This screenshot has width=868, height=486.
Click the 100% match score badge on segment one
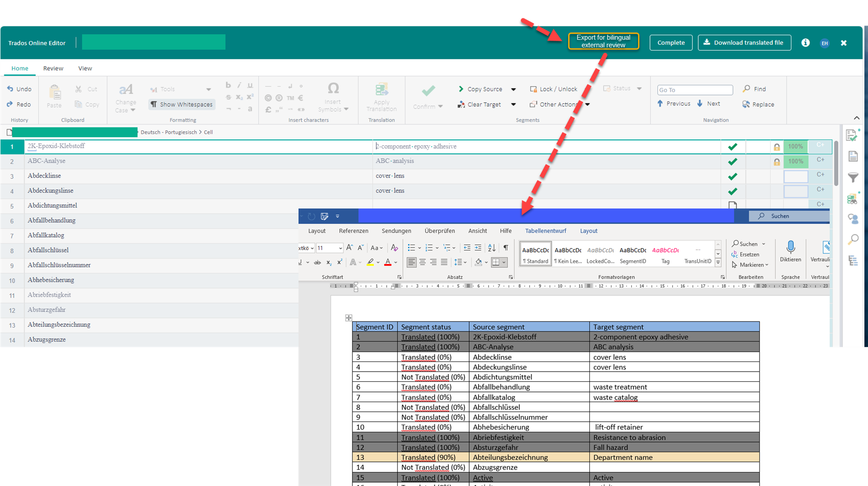[x=795, y=146]
